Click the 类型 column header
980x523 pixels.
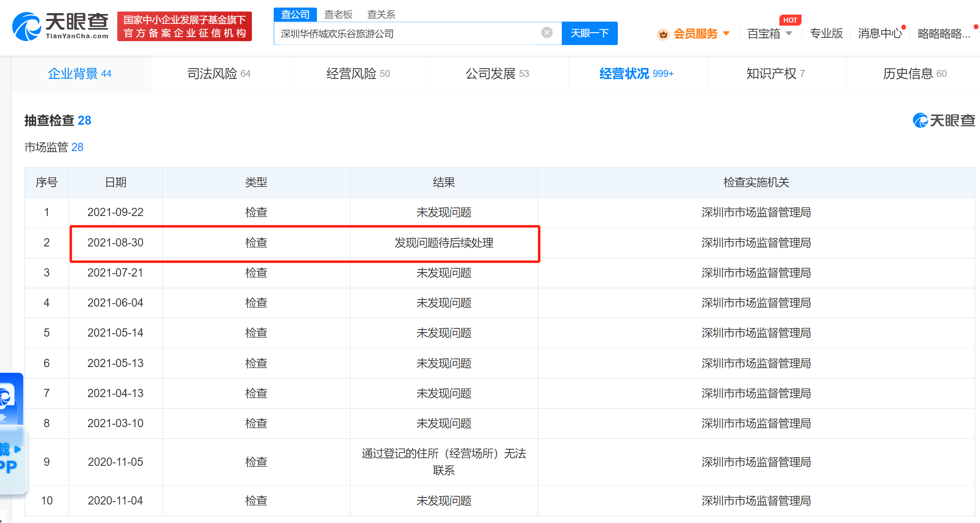(x=256, y=182)
